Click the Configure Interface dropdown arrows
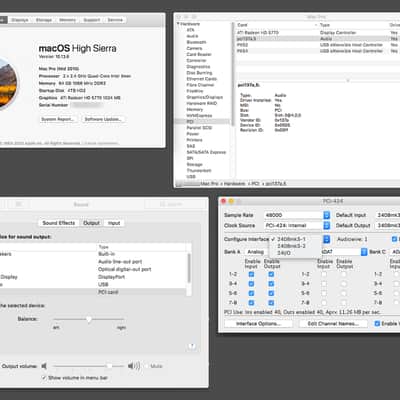 [326, 239]
